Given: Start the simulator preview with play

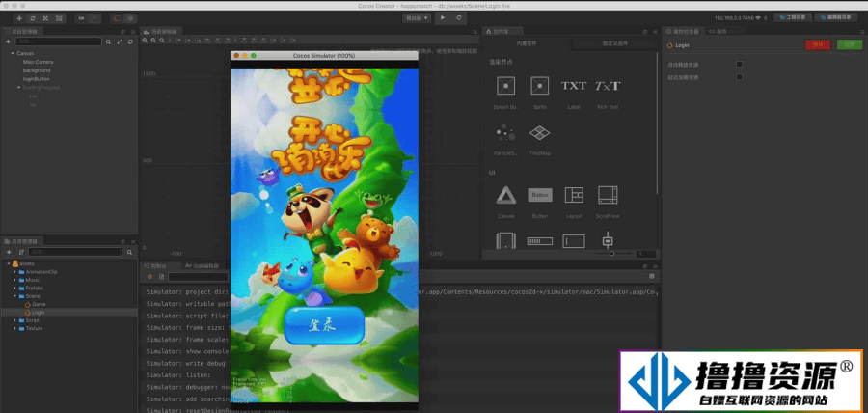Looking at the screenshot, I should (x=443, y=18).
